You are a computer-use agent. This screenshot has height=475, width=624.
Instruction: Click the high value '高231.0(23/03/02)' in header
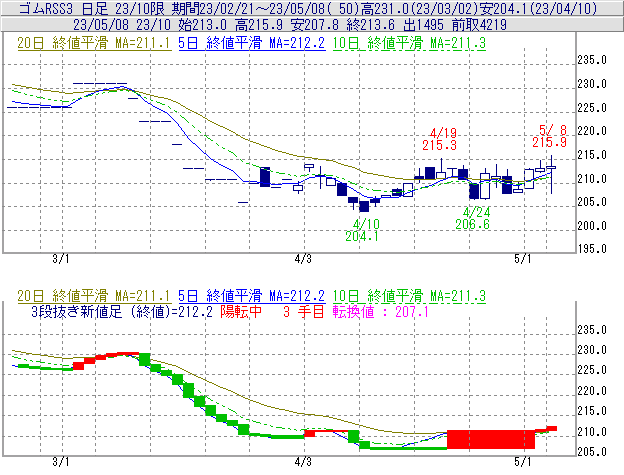coord(419,9)
